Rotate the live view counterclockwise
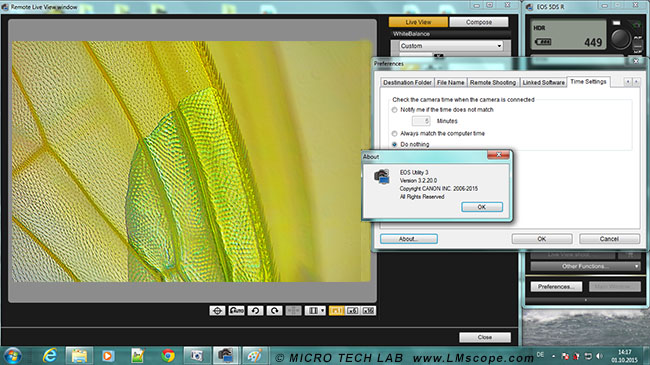This screenshot has width=650, height=365. (255, 310)
